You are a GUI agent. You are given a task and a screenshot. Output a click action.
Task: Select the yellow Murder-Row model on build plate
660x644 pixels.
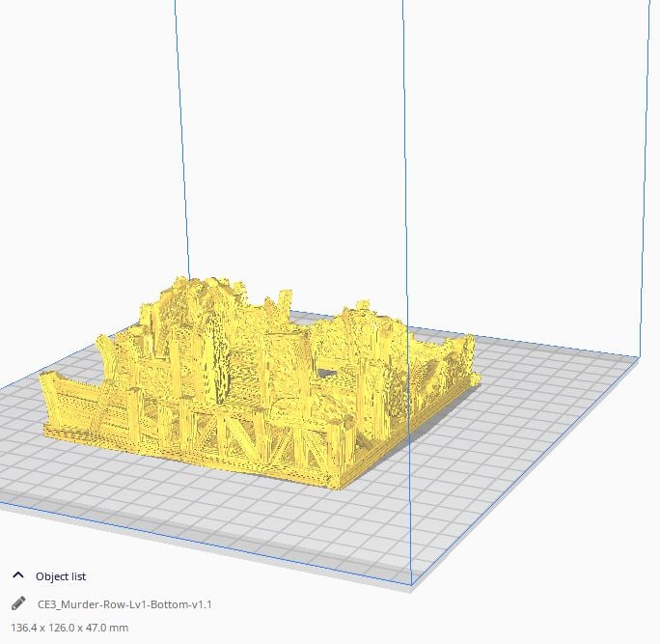[261, 383]
